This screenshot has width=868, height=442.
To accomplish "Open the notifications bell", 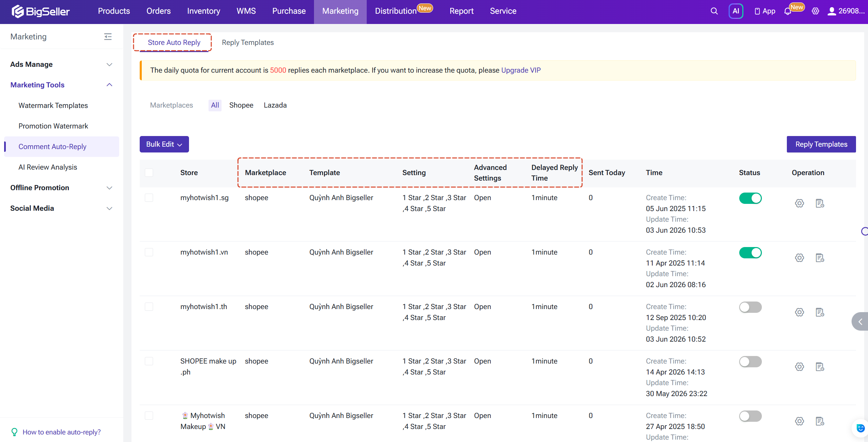I will point(788,11).
